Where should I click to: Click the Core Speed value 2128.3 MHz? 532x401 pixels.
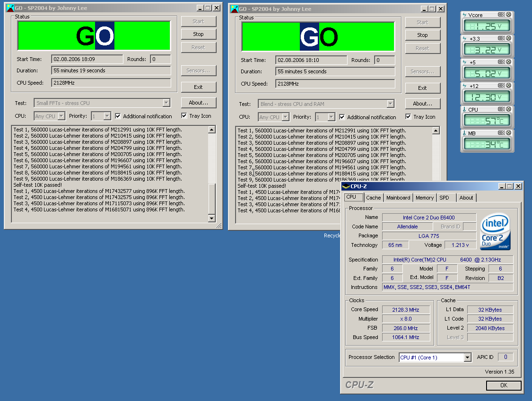tap(406, 310)
